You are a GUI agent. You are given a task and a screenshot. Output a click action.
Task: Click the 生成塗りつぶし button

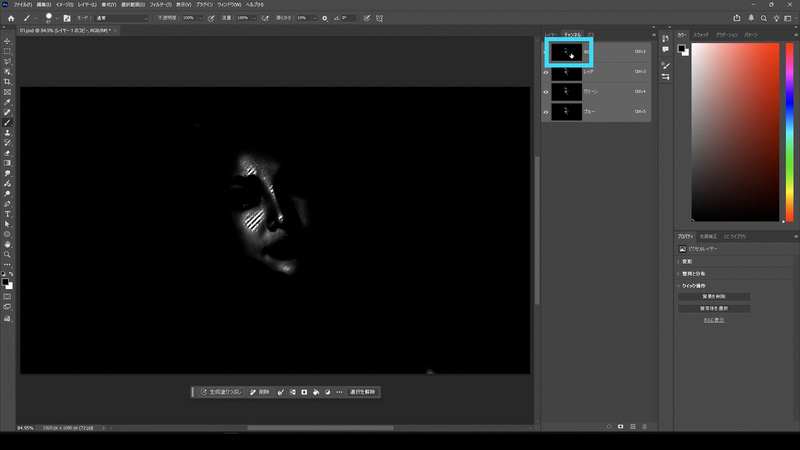(220, 392)
